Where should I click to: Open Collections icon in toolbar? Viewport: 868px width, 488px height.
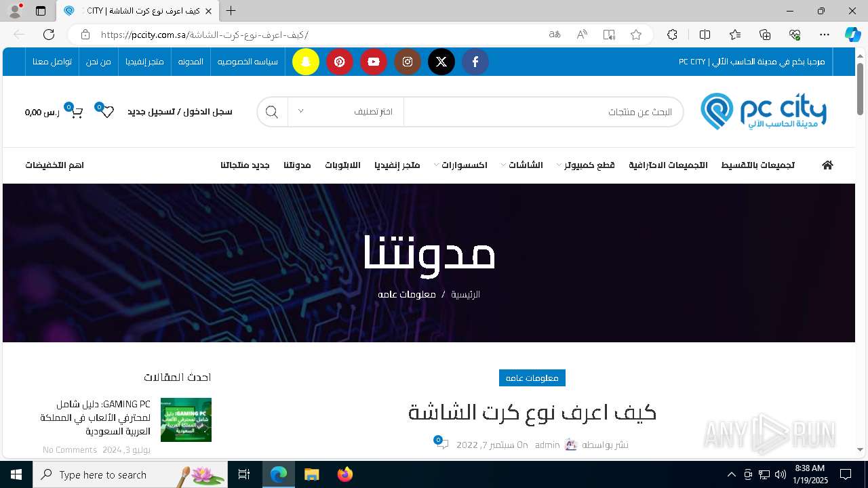(765, 35)
